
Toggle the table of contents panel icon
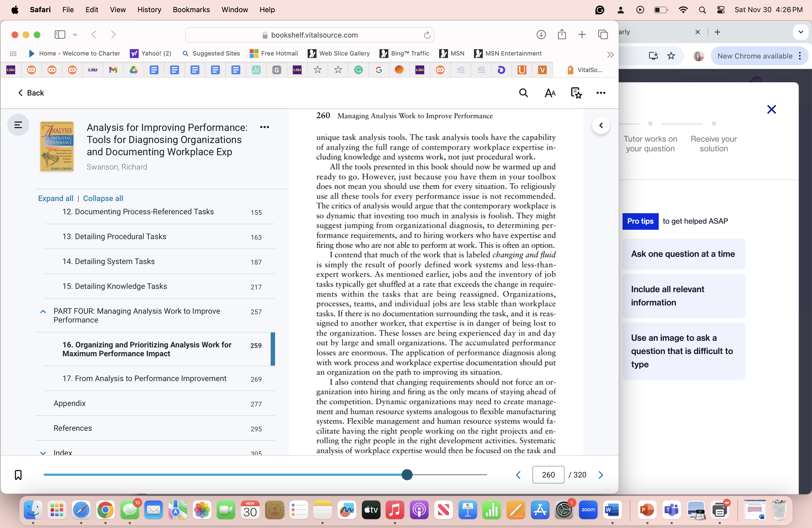click(x=18, y=125)
